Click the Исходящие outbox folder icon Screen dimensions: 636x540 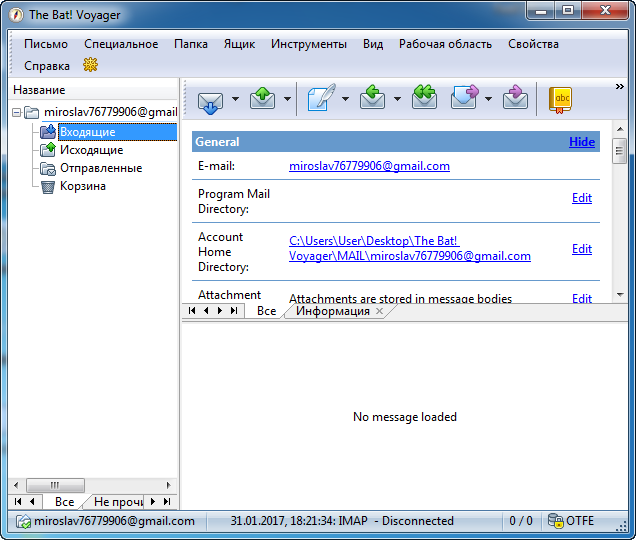pos(48,150)
